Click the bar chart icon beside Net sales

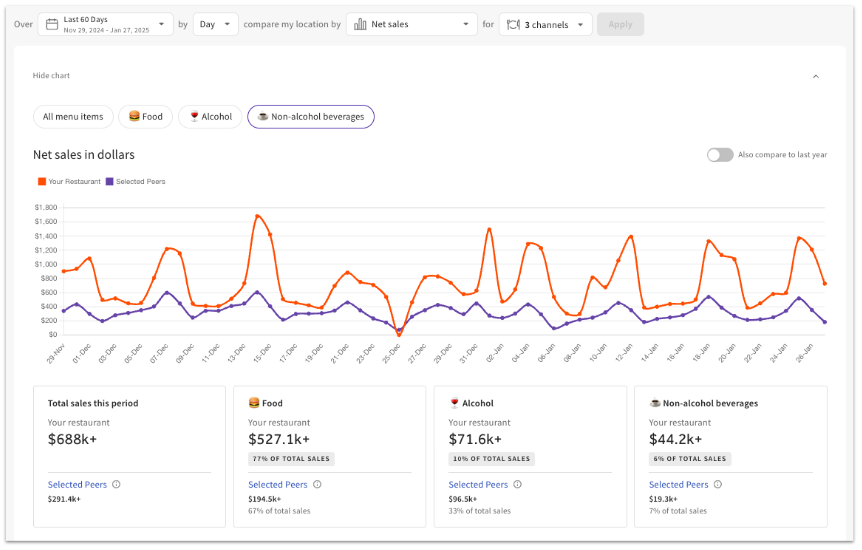click(x=360, y=24)
